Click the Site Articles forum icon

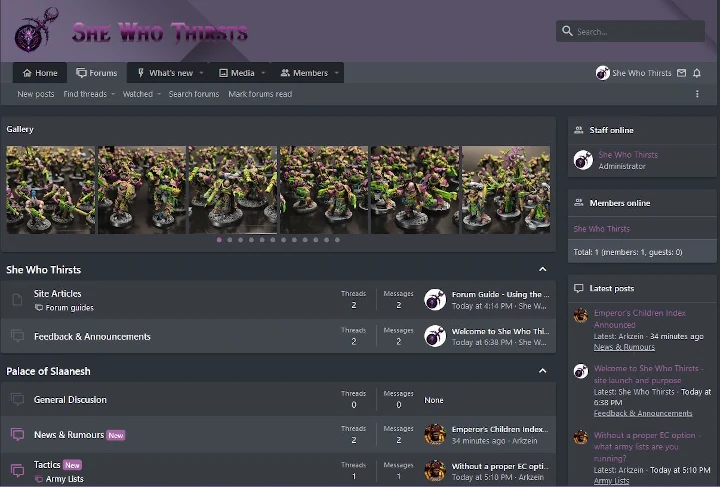[x=17, y=300]
